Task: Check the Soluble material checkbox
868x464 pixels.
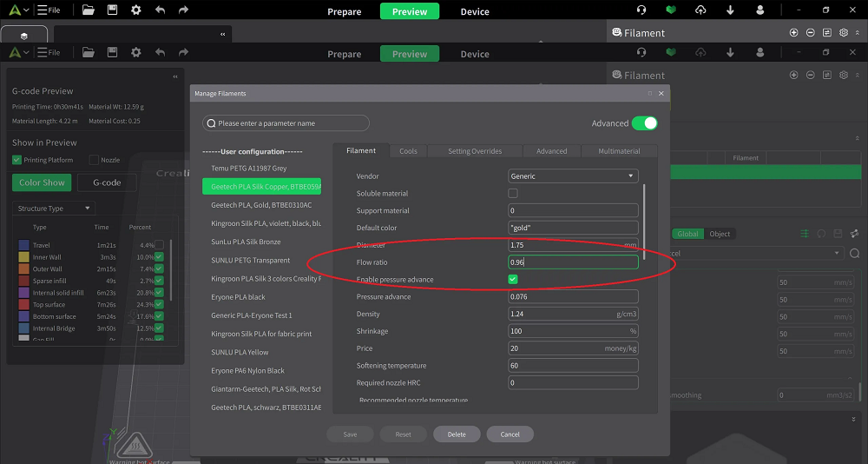Action: 513,193
